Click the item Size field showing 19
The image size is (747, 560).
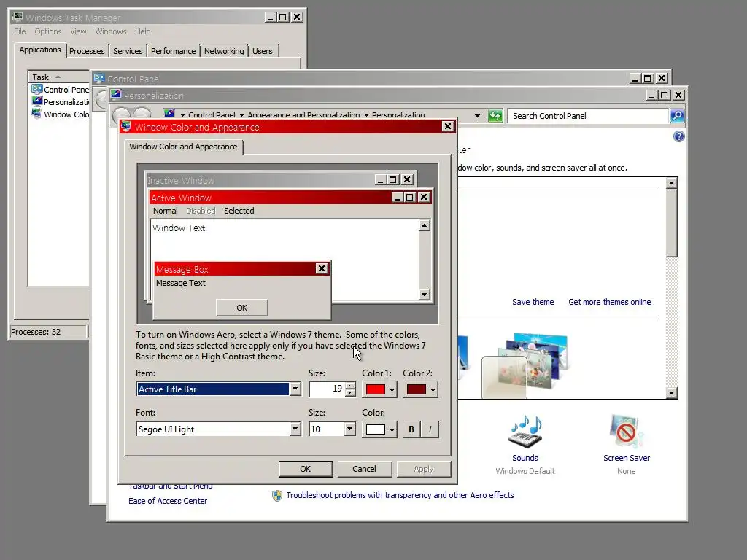tap(328, 389)
